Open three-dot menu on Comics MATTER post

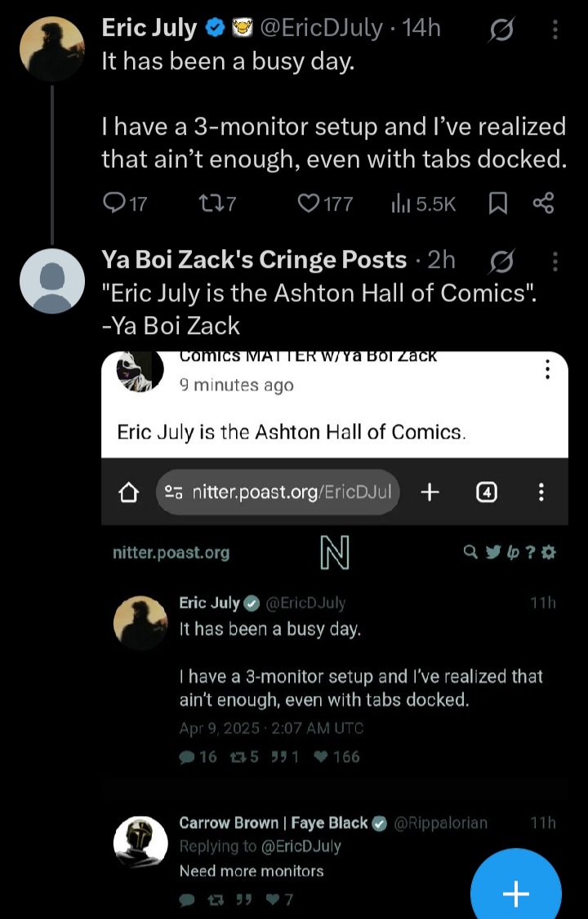click(x=547, y=368)
